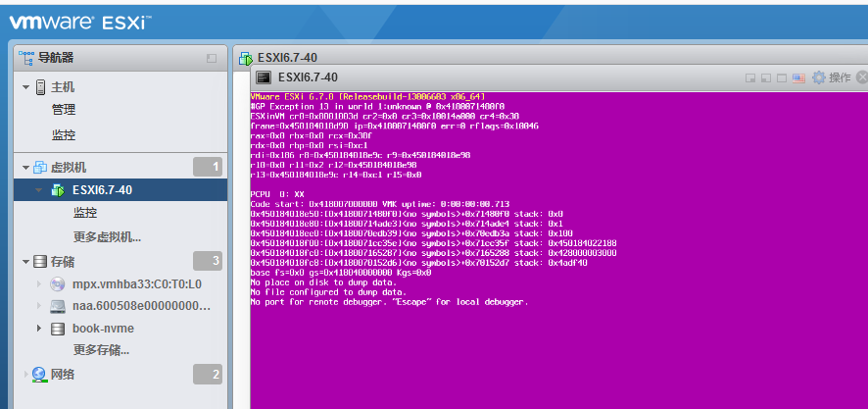Click the 'Code start' VMK uptime line
The width and height of the screenshot is (868, 409).
[380, 204]
